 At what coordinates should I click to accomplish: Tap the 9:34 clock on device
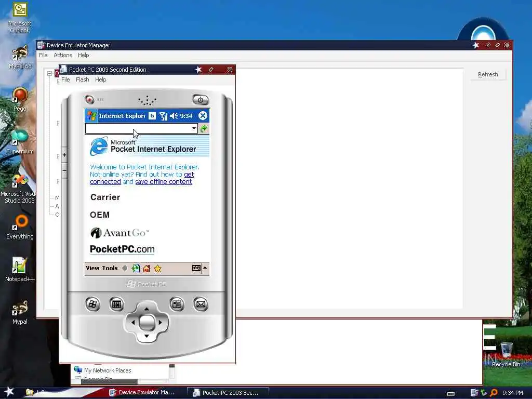click(x=187, y=116)
